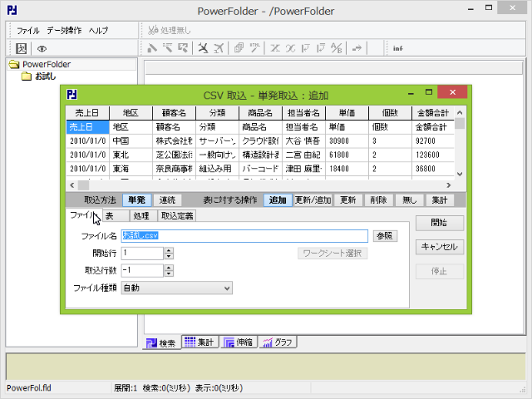Decrease the 取込行数 value with down arrow

169,273
